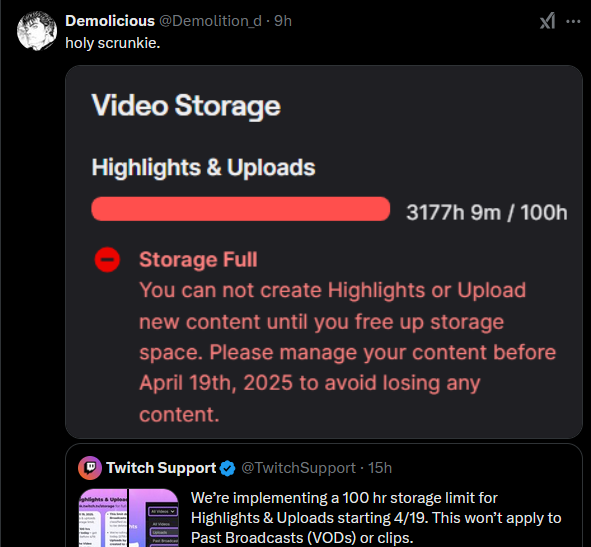Click the 15h quoted tweet timestamp
Image resolution: width=591 pixels, height=547 pixels.
[x=380, y=468]
